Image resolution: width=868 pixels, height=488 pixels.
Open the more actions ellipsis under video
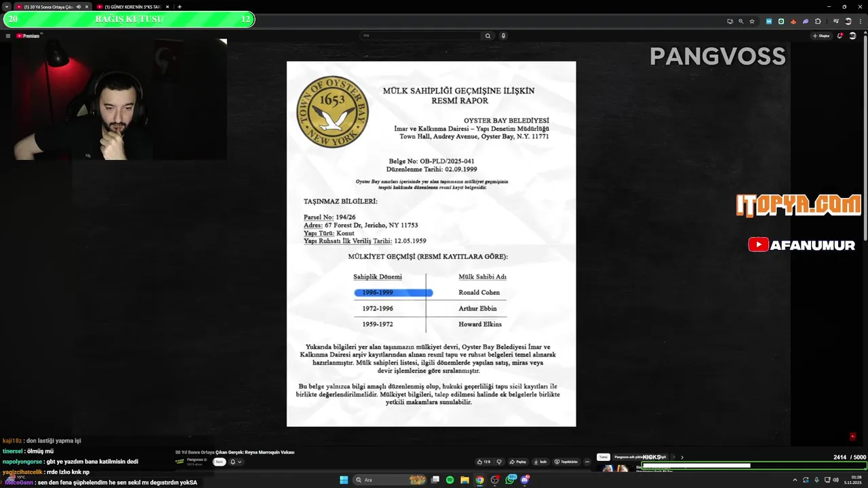pyautogui.click(x=587, y=462)
